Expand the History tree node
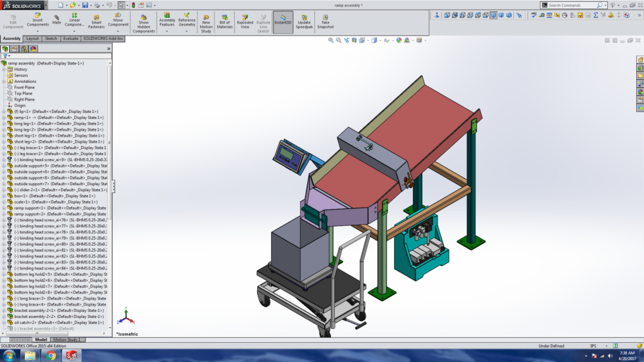The width and height of the screenshot is (644, 362). click(x=3, y=69)
